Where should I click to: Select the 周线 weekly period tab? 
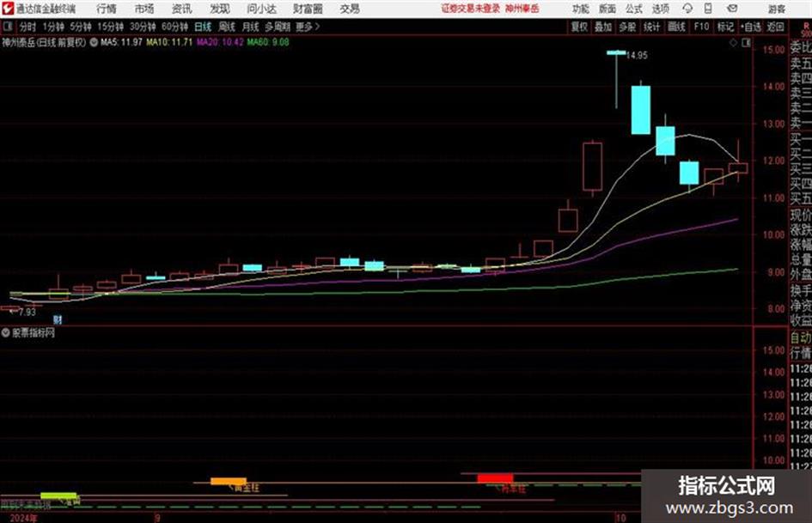click(x=227, y=27)
